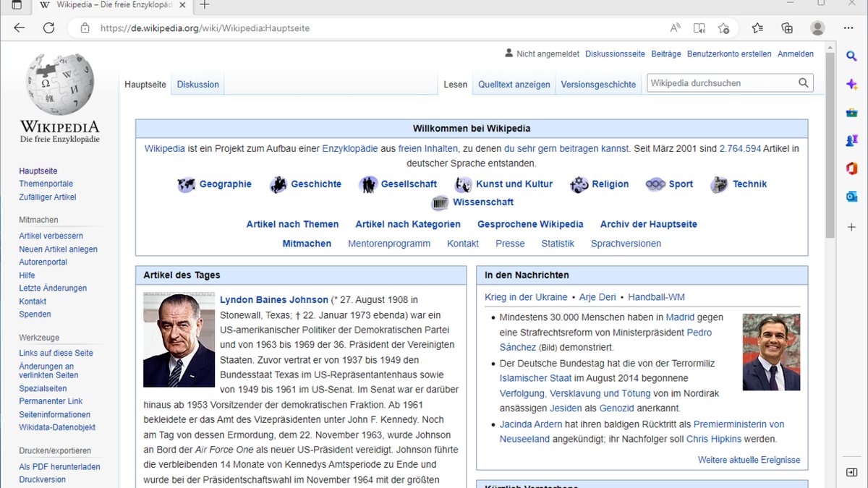This screenshot has height=488, width=868.
Task: Click the Wikipedia durchsuchen search field
Action: 722,83
